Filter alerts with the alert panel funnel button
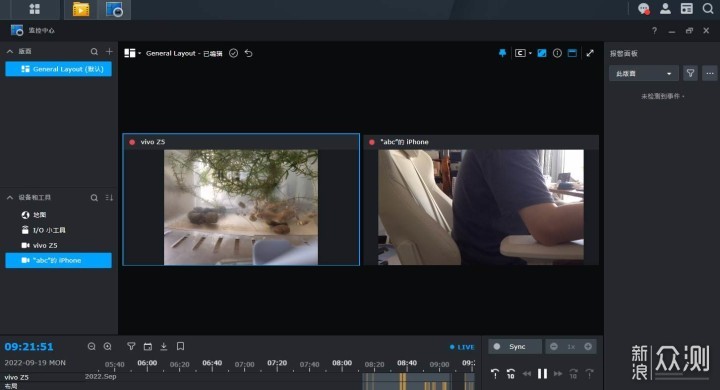Viewport: 720px width, 390px height. point(690,73)
